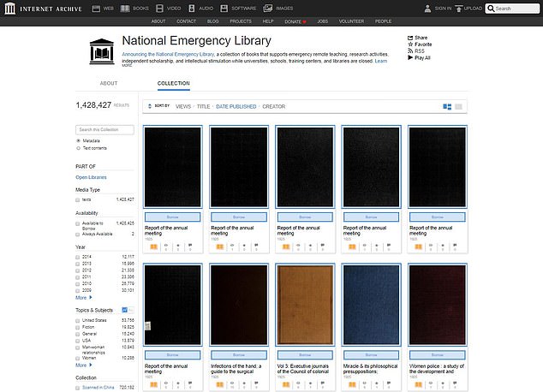Click book icon on Infections of the hand card
Screen dimensions: 543x392
click(219, 384)
